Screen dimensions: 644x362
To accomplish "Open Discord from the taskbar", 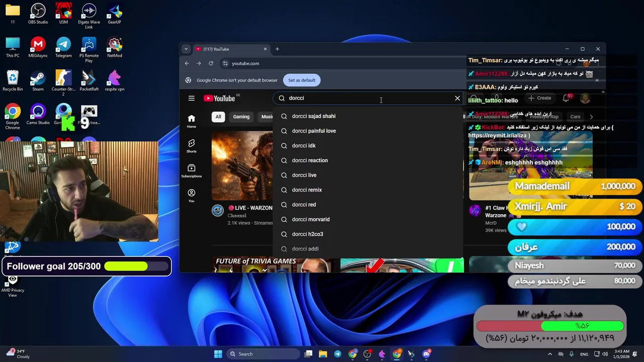I will [426, 354].
